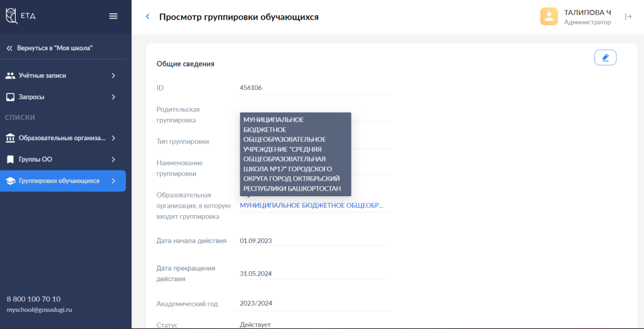Click the inbox icon of Запросы
Image resolution: width=644 pixels, height=329 pixels.
point(10,98)
